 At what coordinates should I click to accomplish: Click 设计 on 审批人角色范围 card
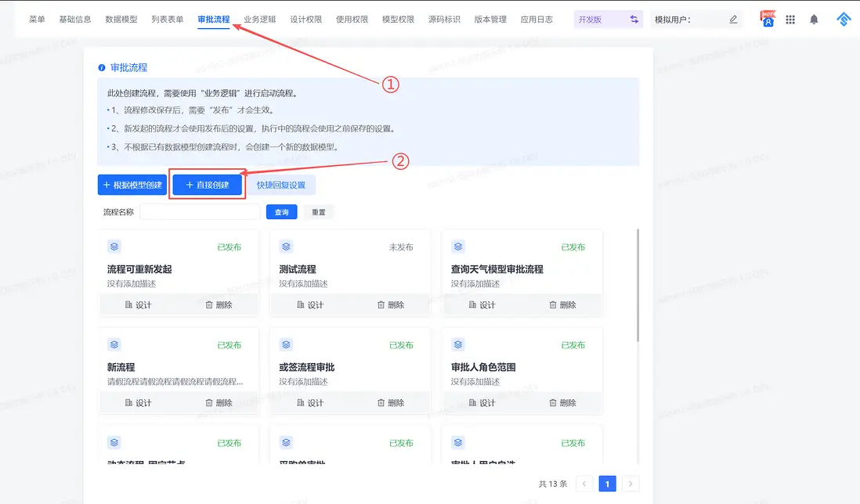tap(482, 402)
